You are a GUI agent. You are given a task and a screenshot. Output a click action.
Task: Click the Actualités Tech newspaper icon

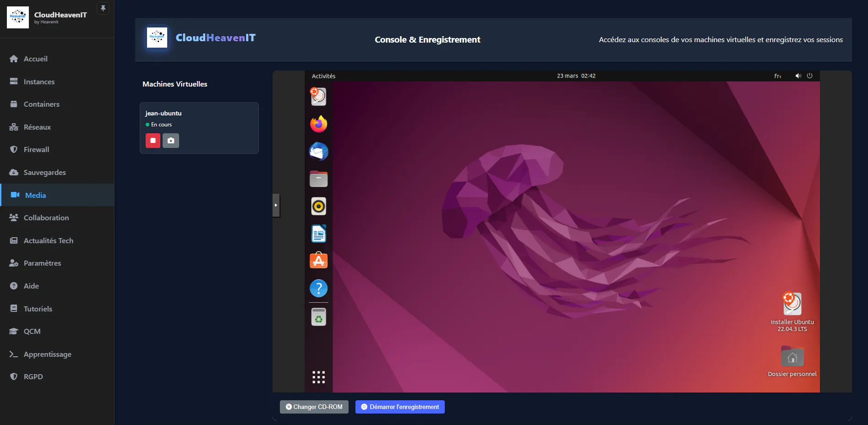[x=14, y=240]
